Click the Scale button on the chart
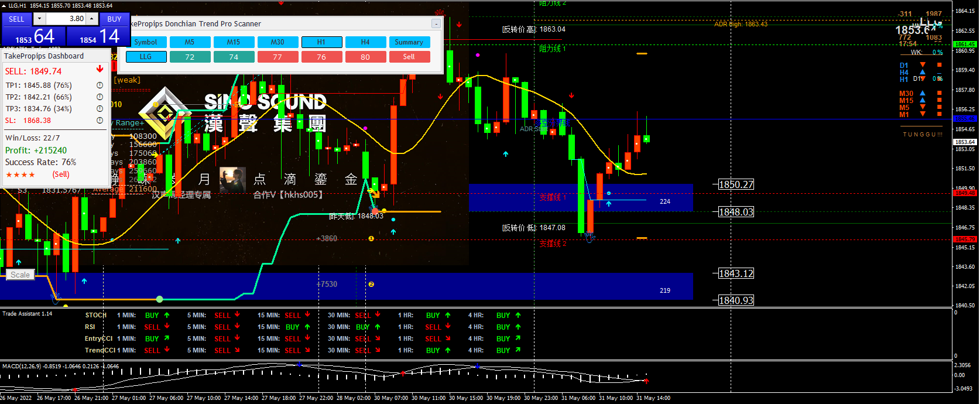 coord(20,275)
